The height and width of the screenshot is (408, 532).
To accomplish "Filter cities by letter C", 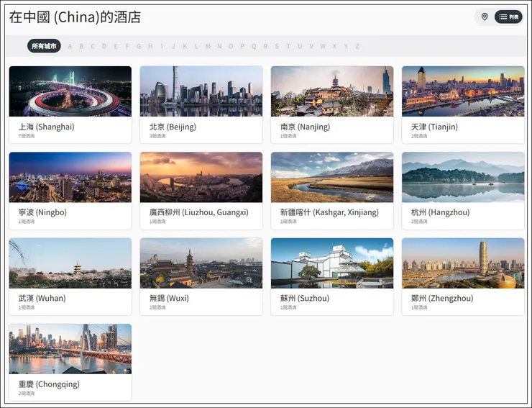I will [93, 46].
